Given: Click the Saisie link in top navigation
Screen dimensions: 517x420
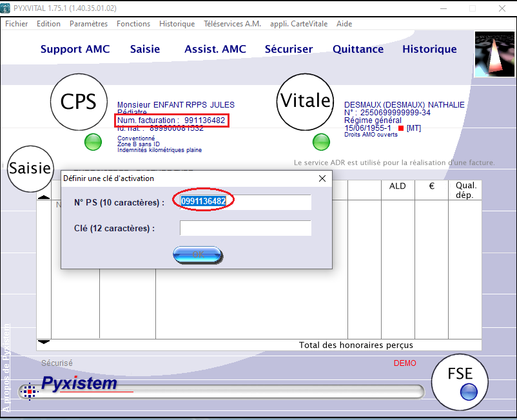Looking at the screenshot, I should tap(145, 49).
